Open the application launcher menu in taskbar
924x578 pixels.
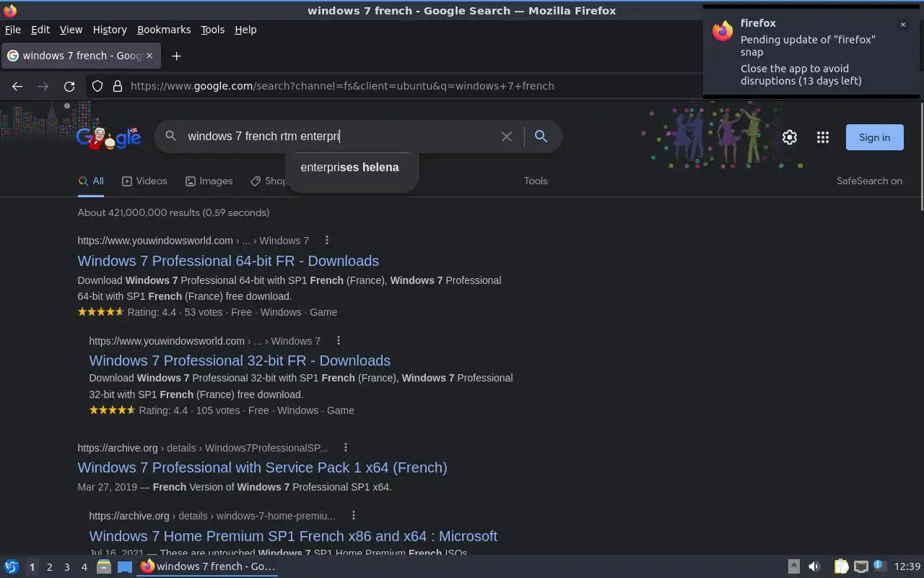pos(12,566)
